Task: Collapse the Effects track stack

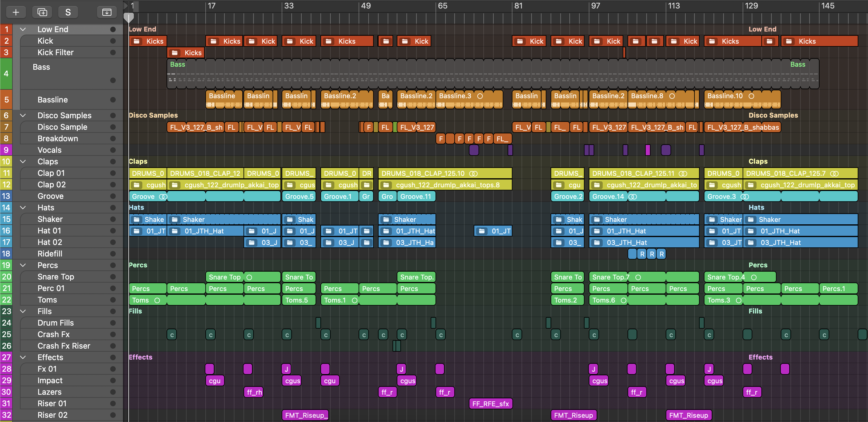Action: [23, 357]
